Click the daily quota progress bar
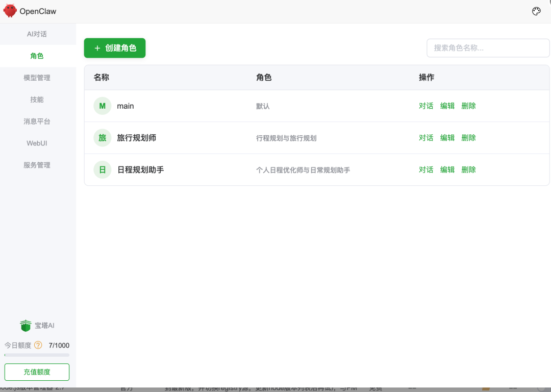This screenshot has width=551, height=392. [x=37, y=355]
